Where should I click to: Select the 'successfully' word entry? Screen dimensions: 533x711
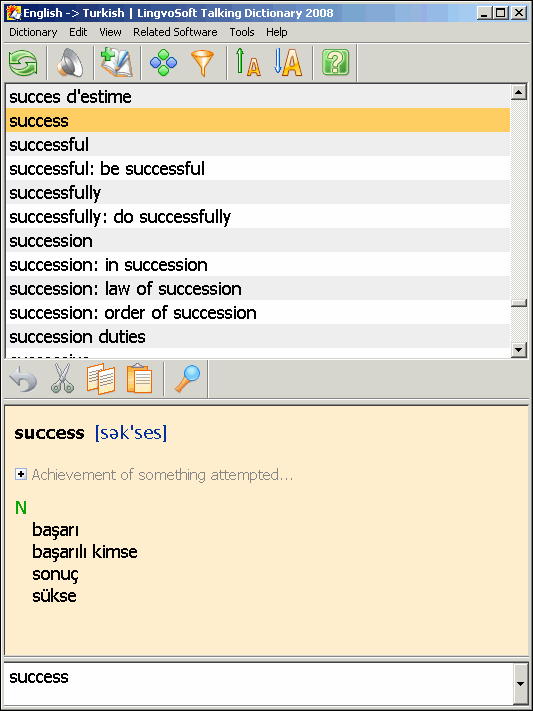pyautogui.click(x=258, y=192)
